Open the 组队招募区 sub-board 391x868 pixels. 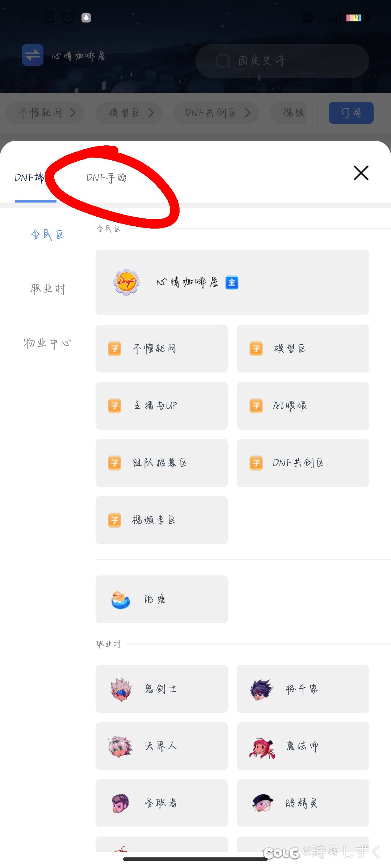161,463
